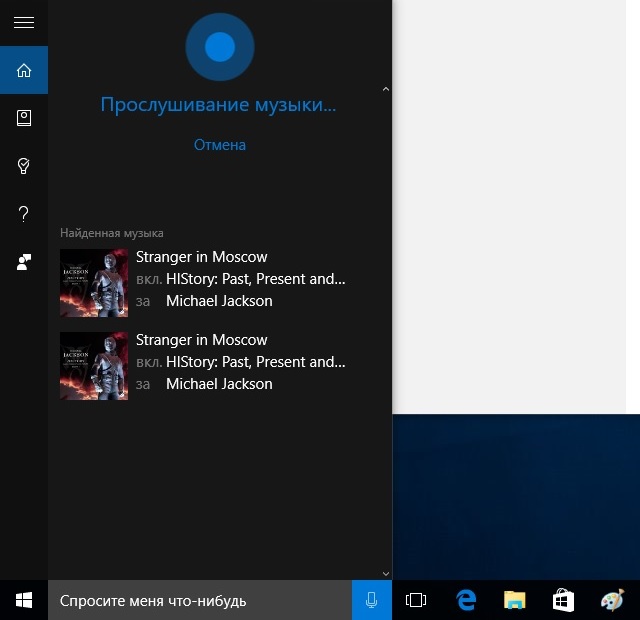Screen dimensions: 640x620
Task: Open second Stranger in Moscow title
Action: click(202, 340)
